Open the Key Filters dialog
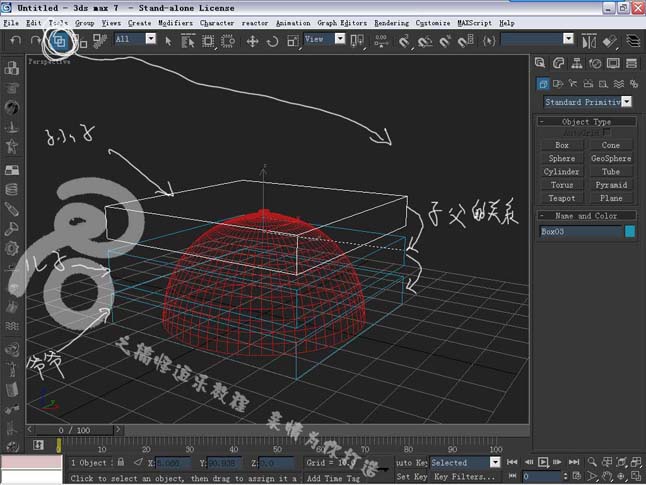This screenshot has height=485, width=646. 464,477
